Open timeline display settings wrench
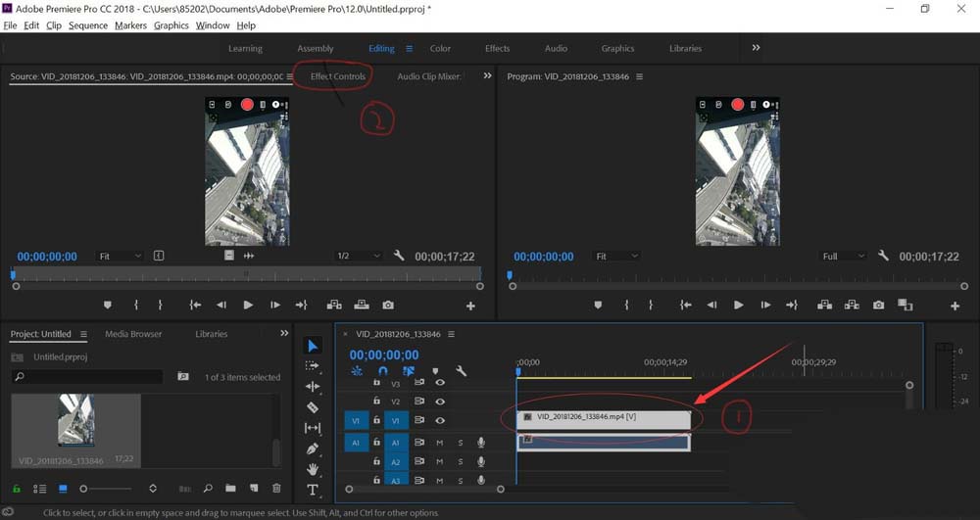 tap(461, 372)
